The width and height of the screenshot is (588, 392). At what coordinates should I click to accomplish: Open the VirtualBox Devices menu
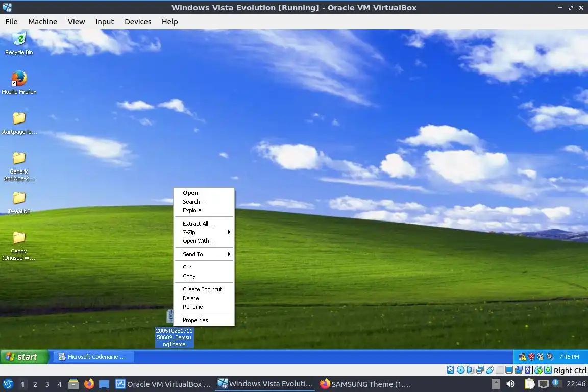coord(138,22)
